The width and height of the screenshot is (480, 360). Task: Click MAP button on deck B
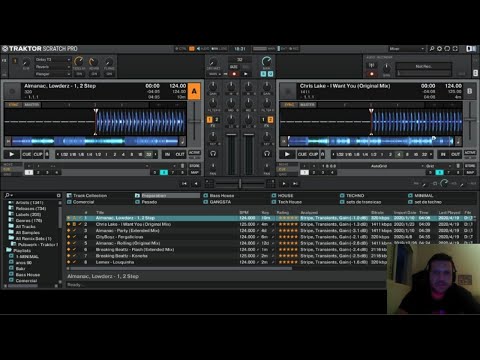470,172
